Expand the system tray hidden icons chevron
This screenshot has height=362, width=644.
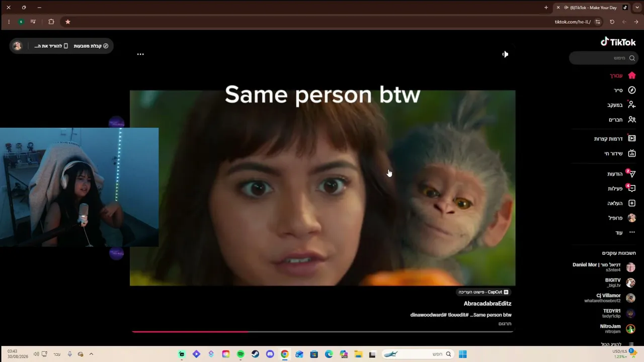[91, 354]
